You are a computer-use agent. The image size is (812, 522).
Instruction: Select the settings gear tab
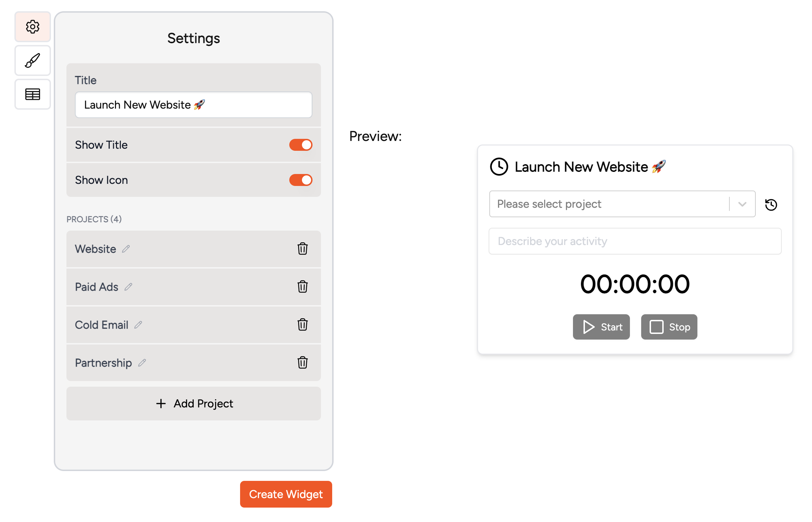click(32, 26)
